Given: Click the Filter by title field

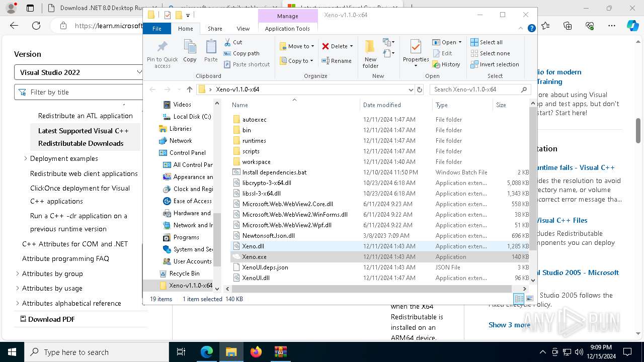Looking at the screenshot, I should (79, 92).
